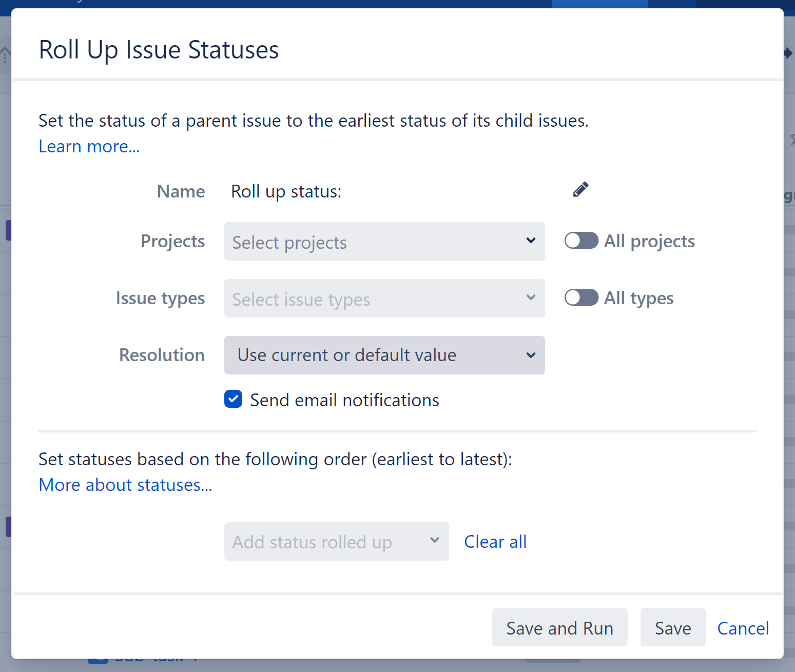Image resolution: width=795 pixels, height=672 pixels.
Task: Open the Select projects dropdown
Action: [359, 242]
